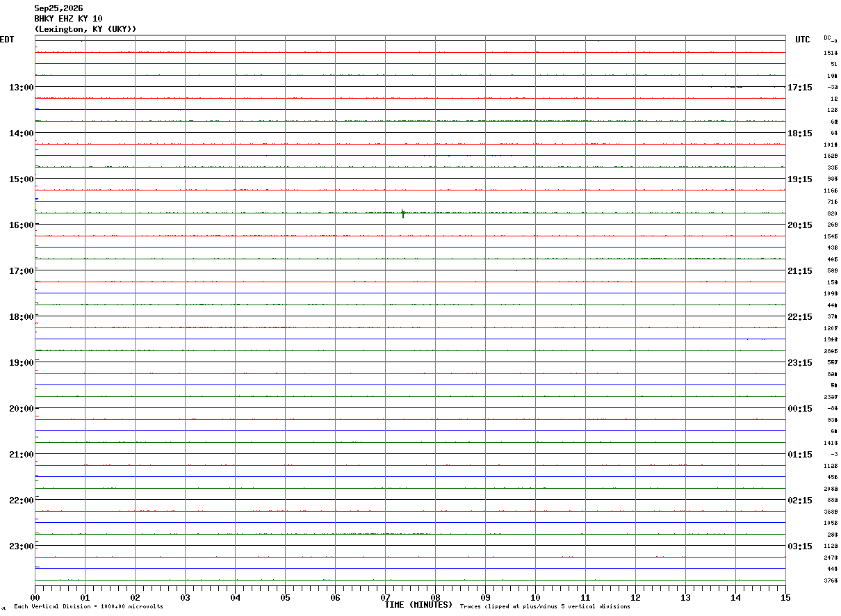Select the 13:00 EDT hour label
Image resolution: width=841 pixels, height=616 pixels.
[21, 88]
